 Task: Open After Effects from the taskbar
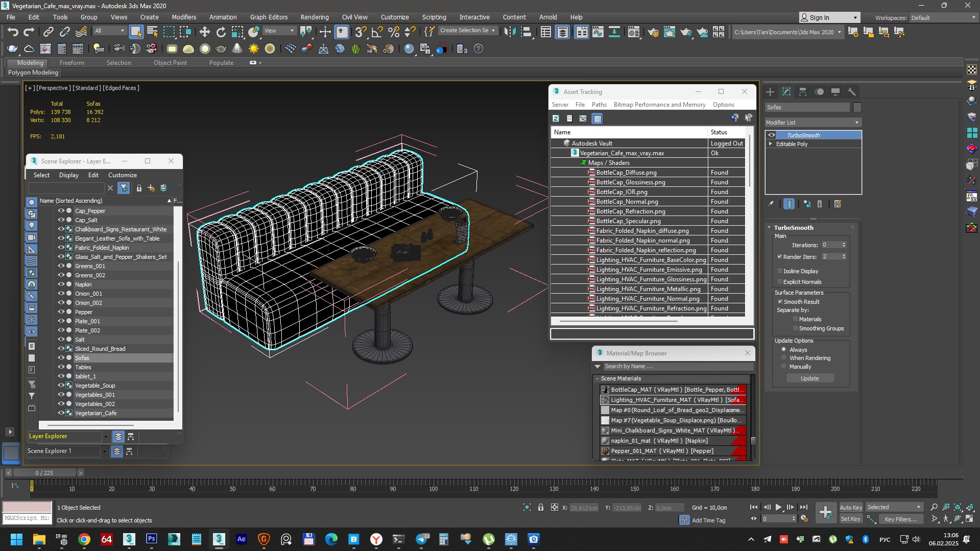coord(242,539)
